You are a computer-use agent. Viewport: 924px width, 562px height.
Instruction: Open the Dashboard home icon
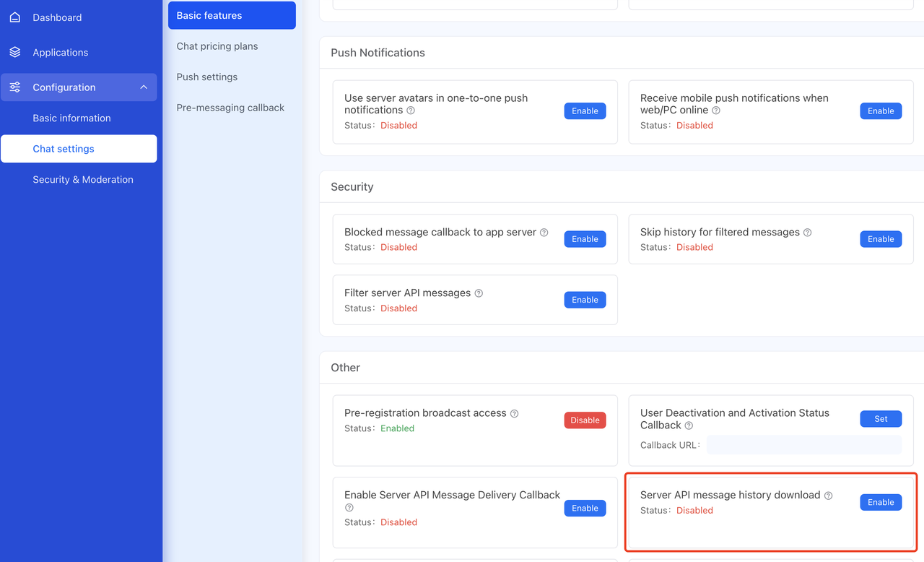pos(15,17)
